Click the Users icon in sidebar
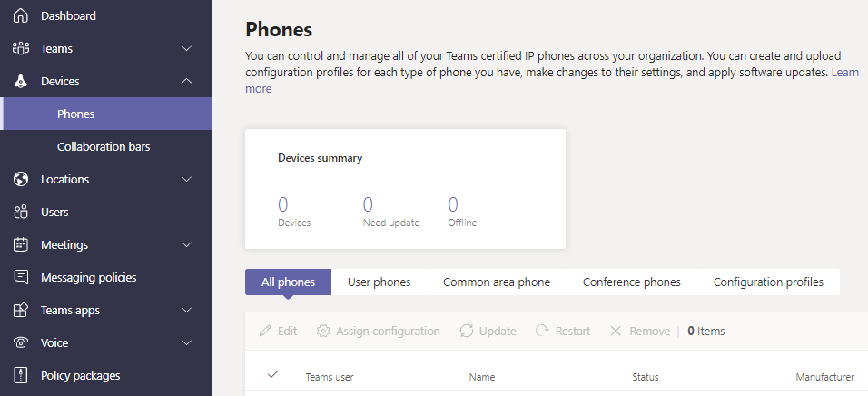 pyautogui.click(x=21, y=212)
